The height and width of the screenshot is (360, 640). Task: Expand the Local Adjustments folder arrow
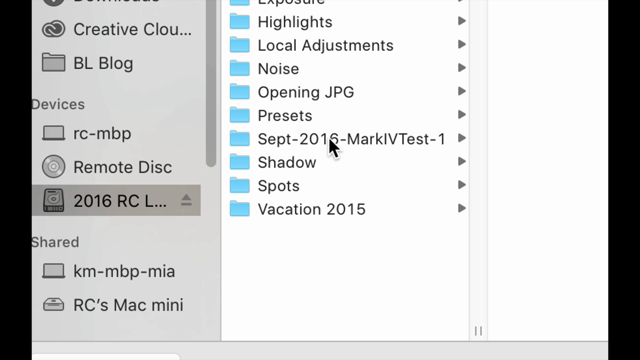(462, 44)
